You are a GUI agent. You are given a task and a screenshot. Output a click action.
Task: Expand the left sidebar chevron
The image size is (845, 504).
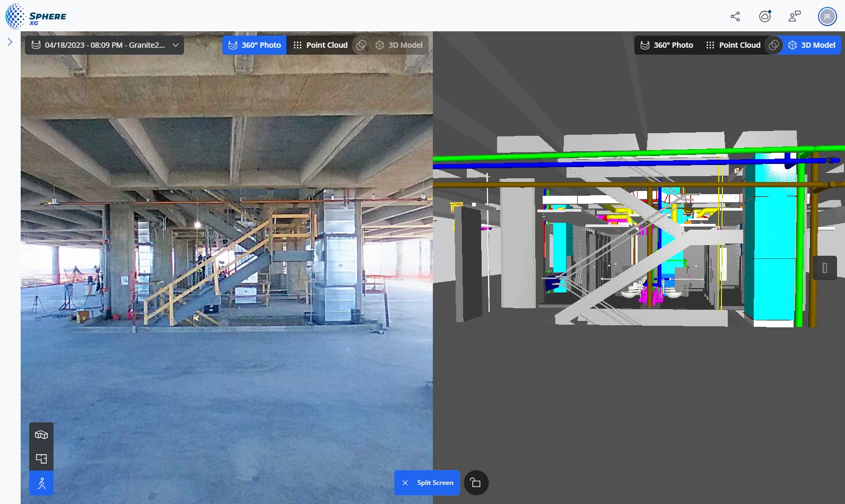(x=10, y=42)
